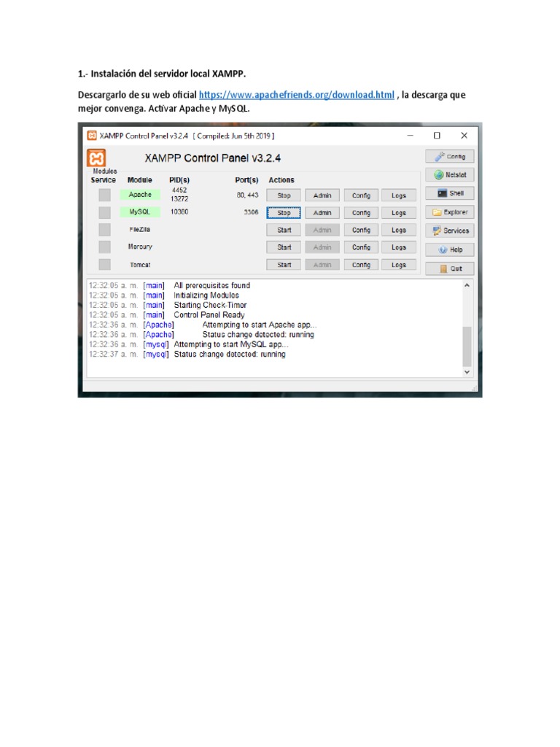The height and width of the screenshot is (747, 560).
Task: Click log line 'All prerequisites found'
Action: tap(212, 285)
